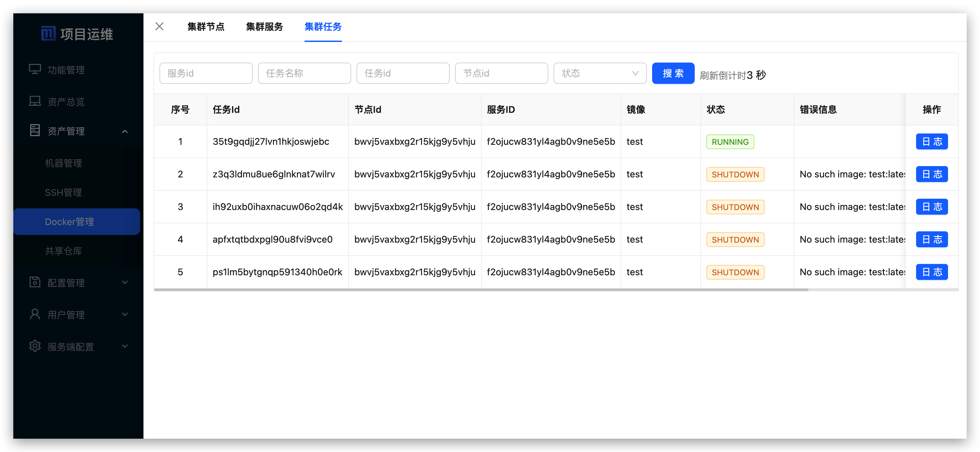Focus the 服务id input field
Viewport: 980px width, 452px height.
tap(206, 73)
